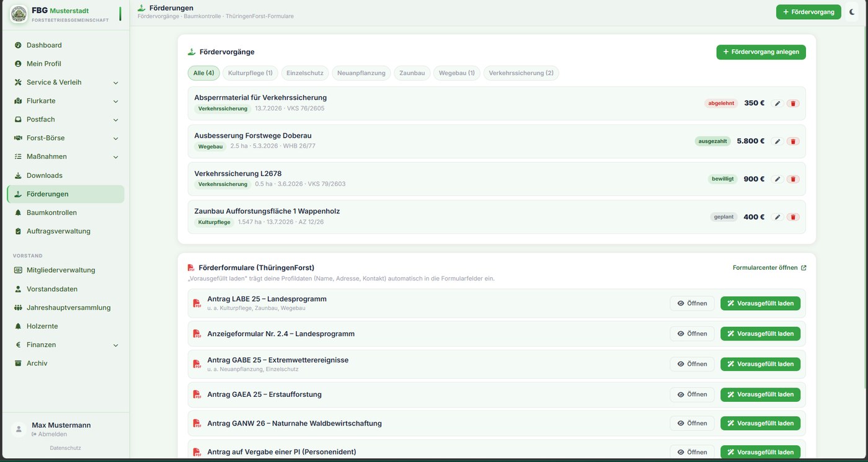The width and height of the screenshot is (868, 462).
Task: Edit the Absperrmaterial für Verkehrssicherung entry
Action: [x=777, y=104]
